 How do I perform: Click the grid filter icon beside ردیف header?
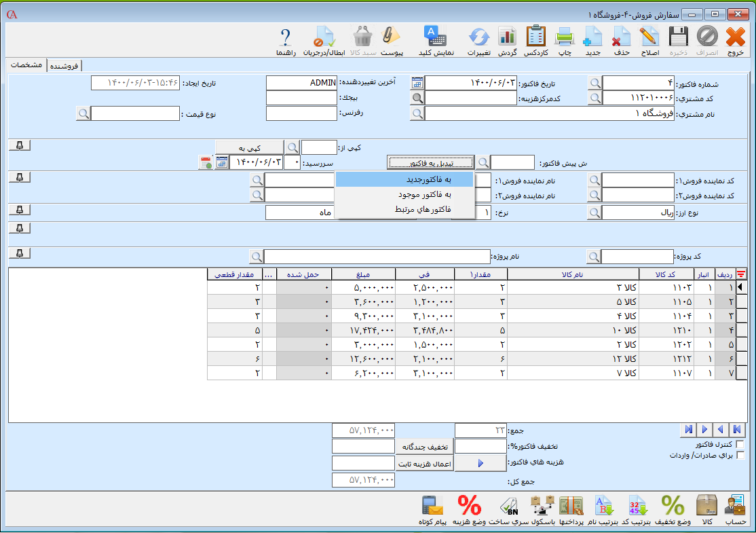pos(740,274)
